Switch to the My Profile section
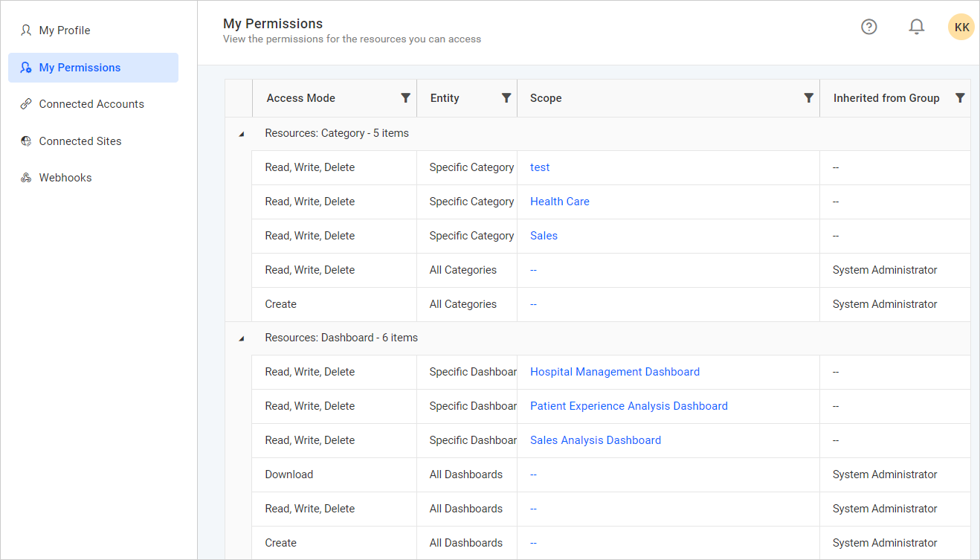This screenshot has height=560, width=980. tap(65, 30)
